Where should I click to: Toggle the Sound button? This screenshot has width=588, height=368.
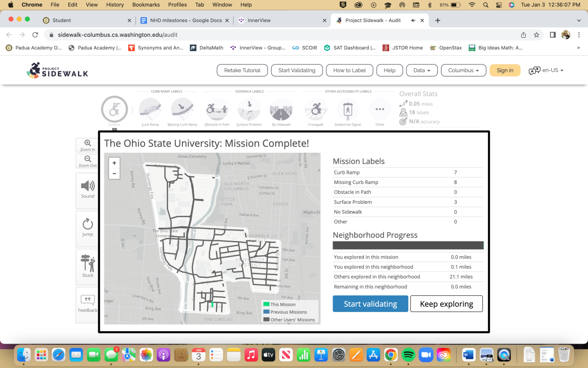[87, 190]
